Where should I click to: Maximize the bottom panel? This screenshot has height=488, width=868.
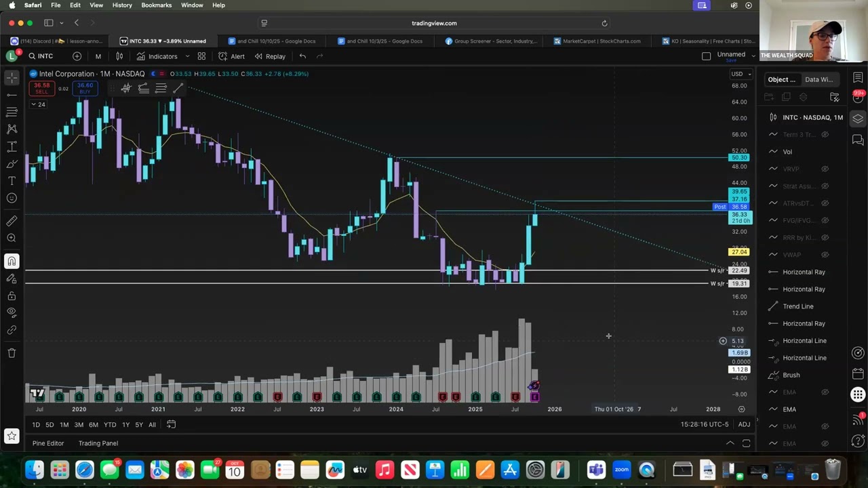(746, 443)
